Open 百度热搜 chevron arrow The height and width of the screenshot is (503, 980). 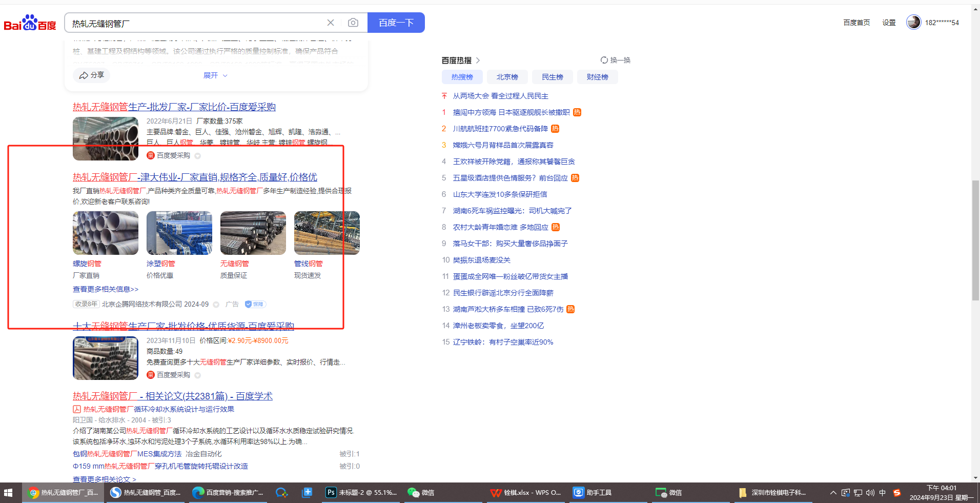(478, 61)
